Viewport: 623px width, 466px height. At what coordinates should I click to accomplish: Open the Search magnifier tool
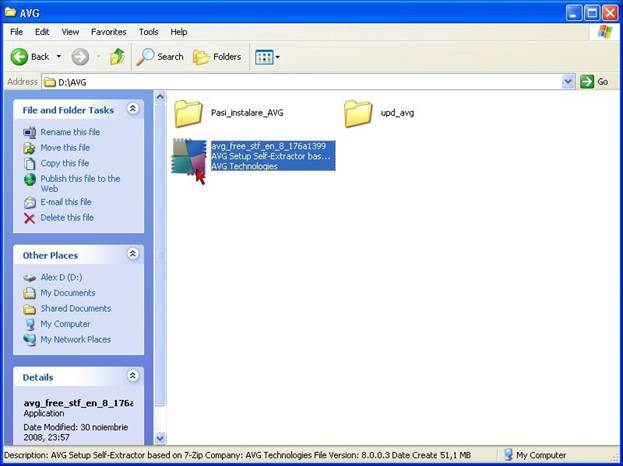pyautogui.click(x=160, y=57)
